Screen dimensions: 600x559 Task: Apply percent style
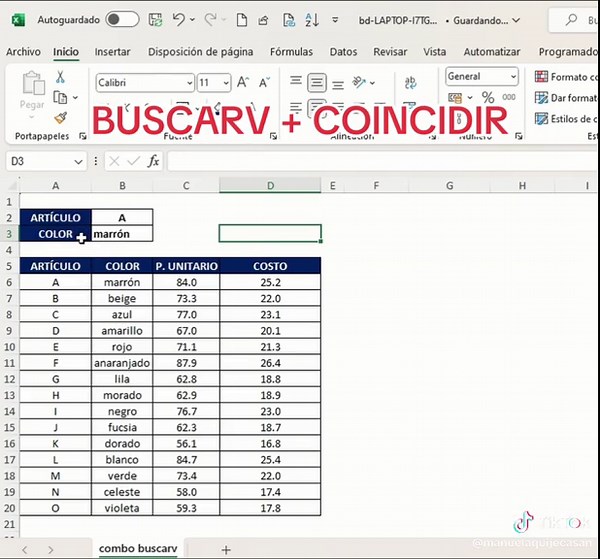coord(488,98)
